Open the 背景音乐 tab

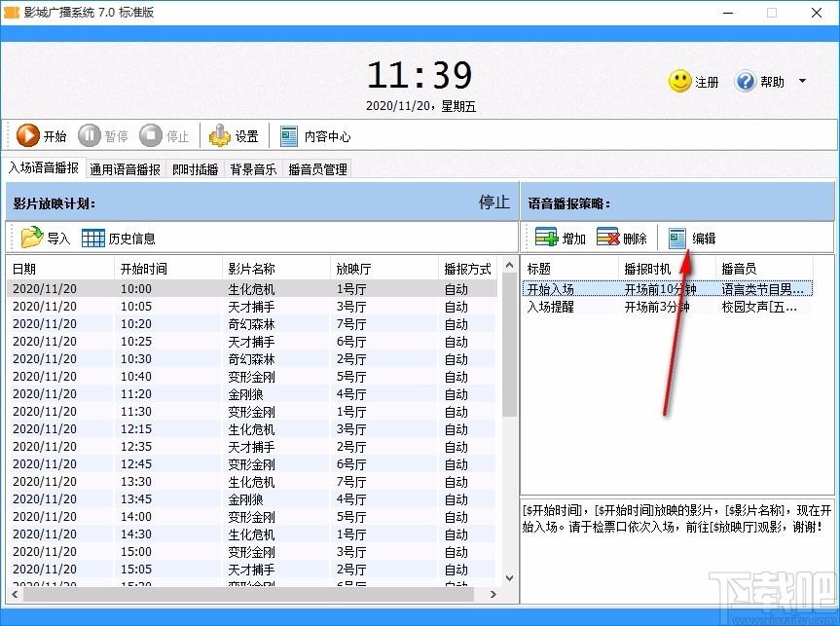(x=253, y=169)
